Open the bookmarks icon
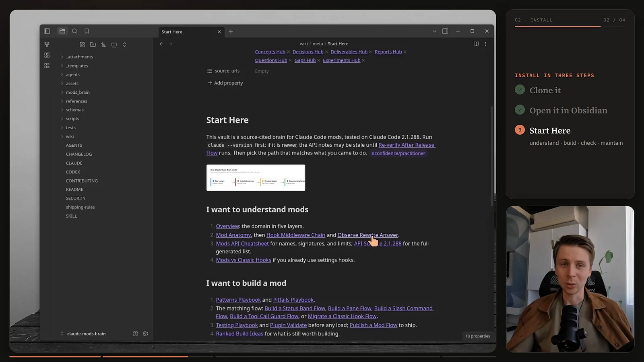The image size is (644, 362). coord(87,31)
